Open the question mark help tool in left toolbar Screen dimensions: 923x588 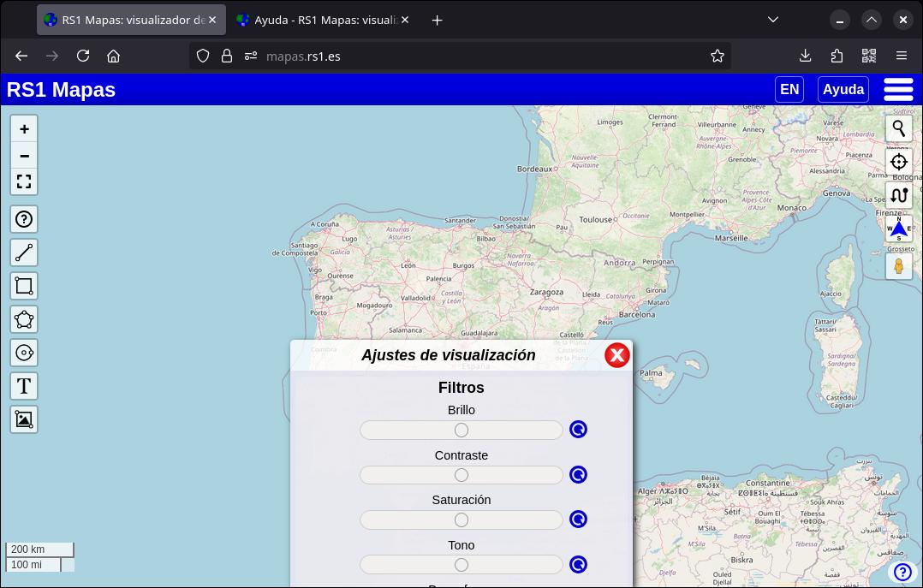click(x=24, y=220)
